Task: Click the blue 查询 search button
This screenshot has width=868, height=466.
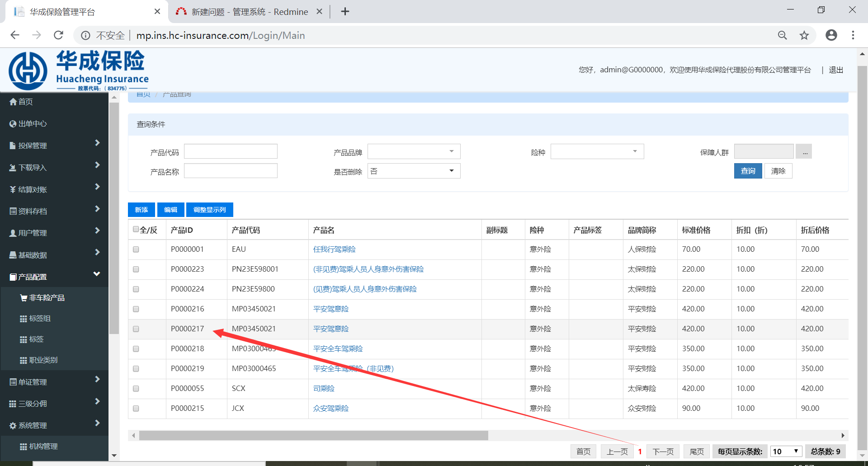Action: pos(748,171)
